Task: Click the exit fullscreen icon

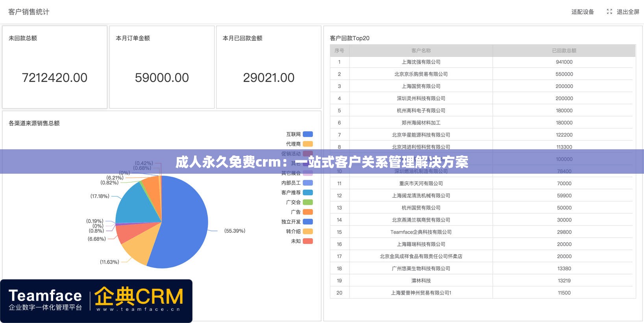Action: [609, 12]
